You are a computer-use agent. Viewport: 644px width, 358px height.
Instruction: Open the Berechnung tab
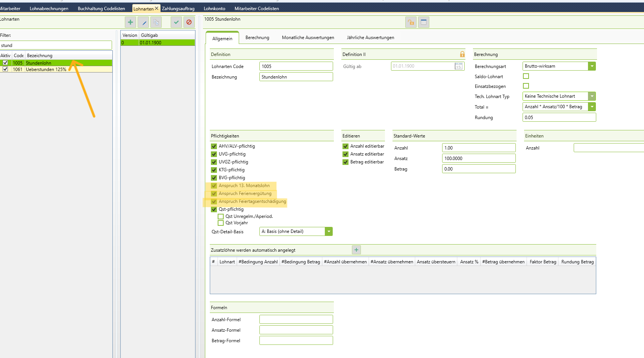click(x=257, y=38)
